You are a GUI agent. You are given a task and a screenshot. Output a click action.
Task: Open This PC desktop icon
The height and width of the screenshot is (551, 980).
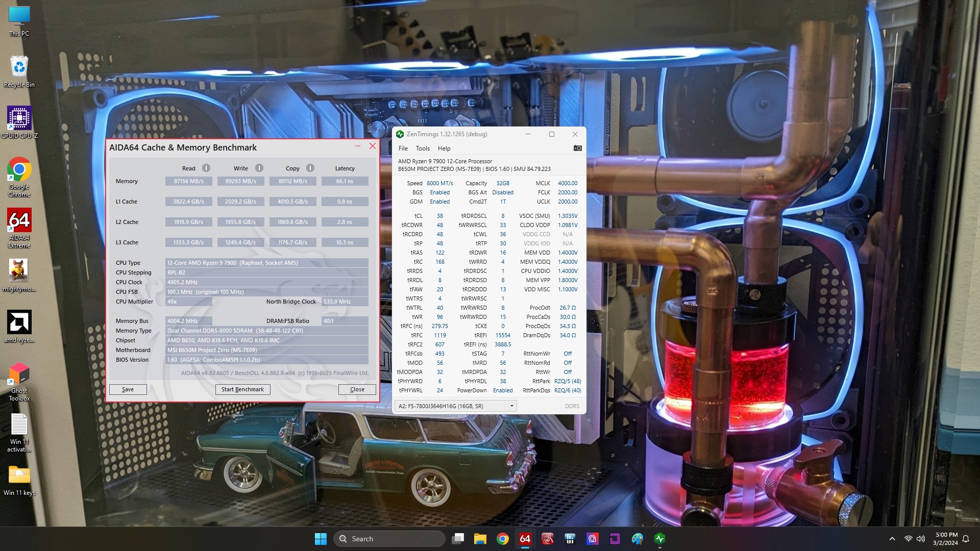(19, 21)
